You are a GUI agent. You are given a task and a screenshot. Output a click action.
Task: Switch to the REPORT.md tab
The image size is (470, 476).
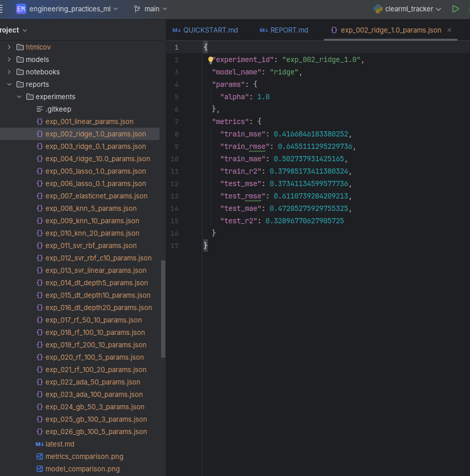[284, 30]
